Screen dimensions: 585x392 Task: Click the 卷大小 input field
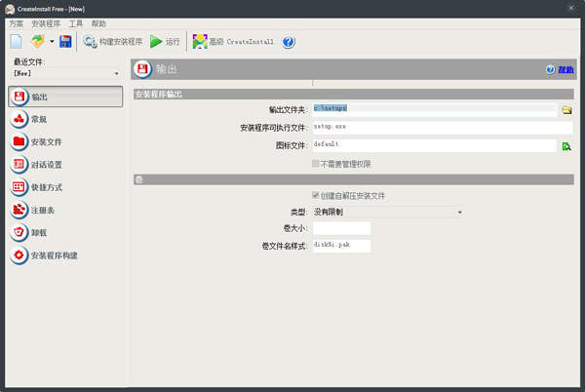coord(341,228)
